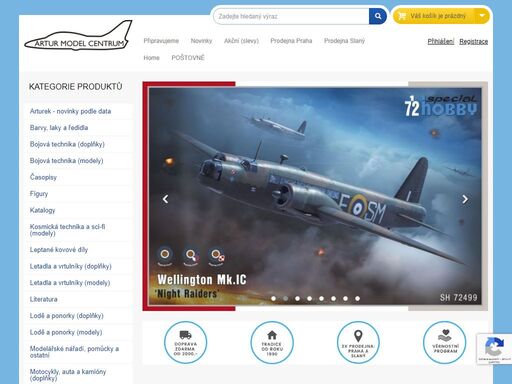Click the tradition house icon circle
The height and width of the screenshot is (384, 512).
272,342
